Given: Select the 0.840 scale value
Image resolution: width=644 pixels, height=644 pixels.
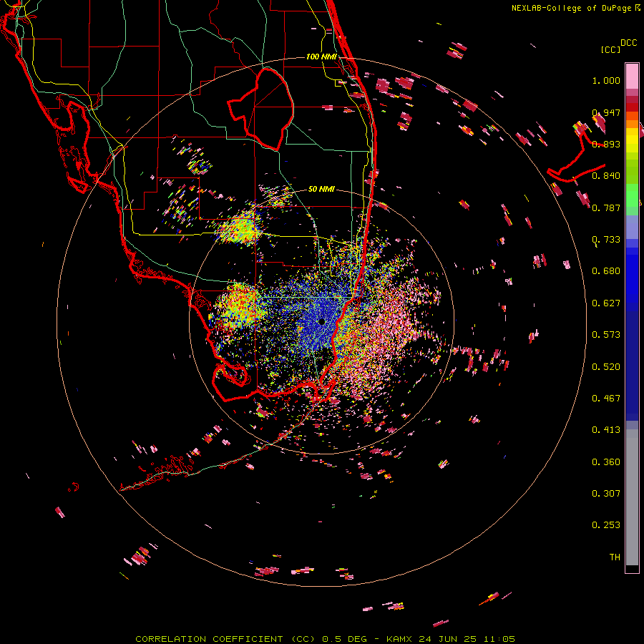Looking at the screenshot, I should (606, 176).
